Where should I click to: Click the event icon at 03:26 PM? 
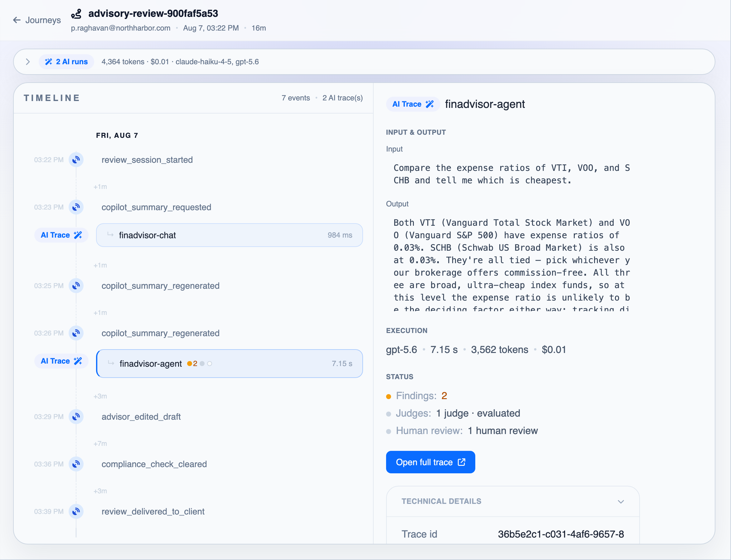pyautogui.click(x=76, y=333)
